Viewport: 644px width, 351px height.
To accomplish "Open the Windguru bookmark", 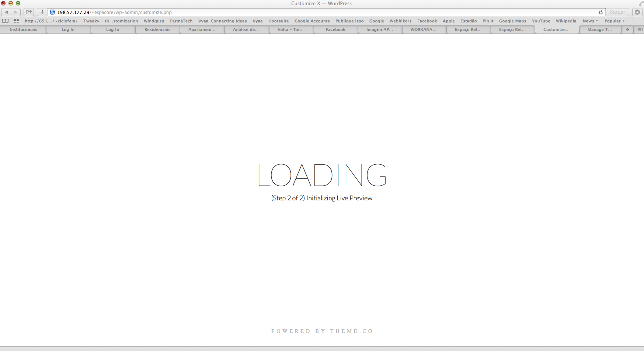I will (x=154, y=21).
